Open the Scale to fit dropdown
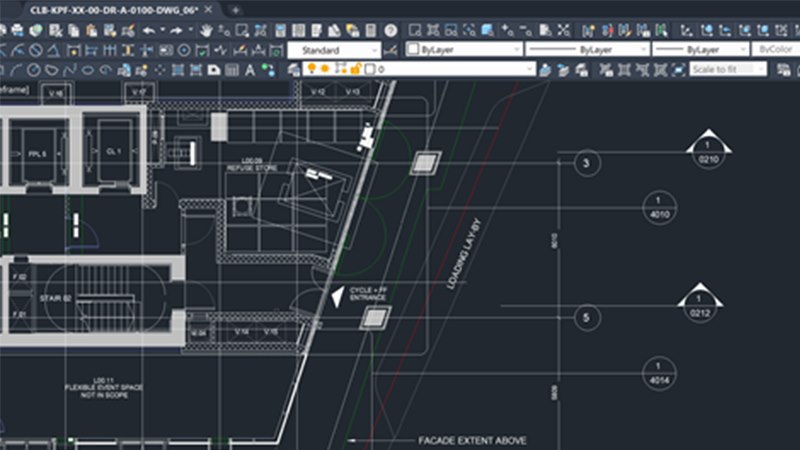800x450 pixels. point(727,69)
